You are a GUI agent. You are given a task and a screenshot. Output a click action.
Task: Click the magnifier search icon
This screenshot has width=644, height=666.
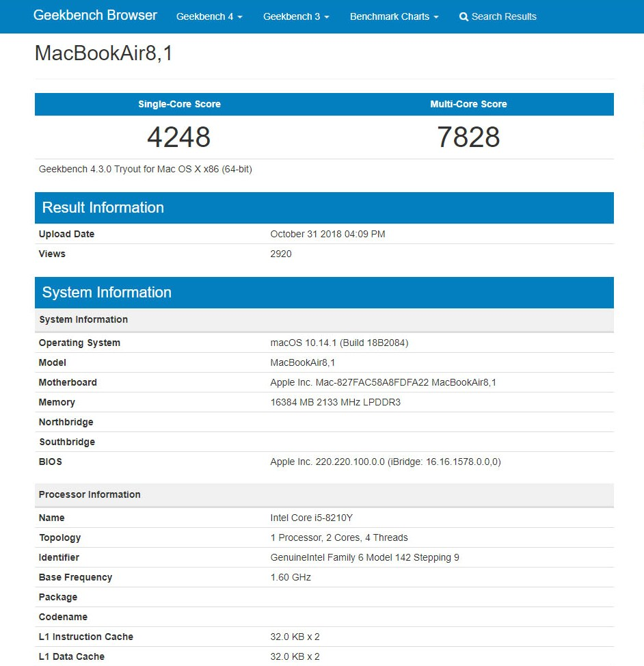coord(464,17)
